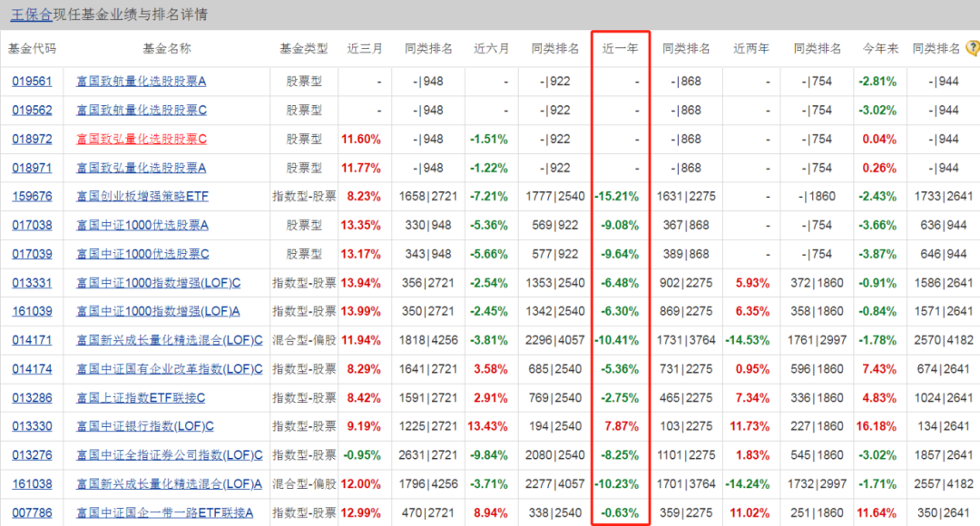Open 富国中证国有企业改革指数(LOF)C fund page
Screen dimensions: 980x526
point(170,368)
